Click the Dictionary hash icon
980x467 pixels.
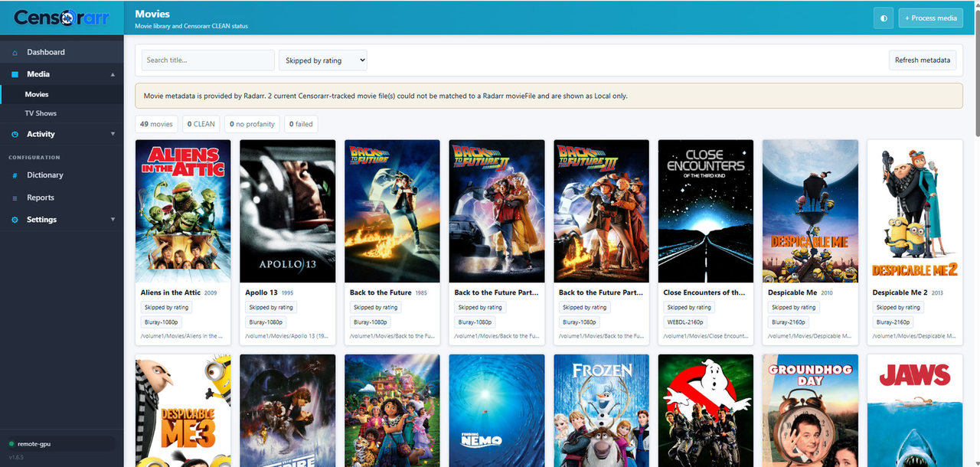15,175
